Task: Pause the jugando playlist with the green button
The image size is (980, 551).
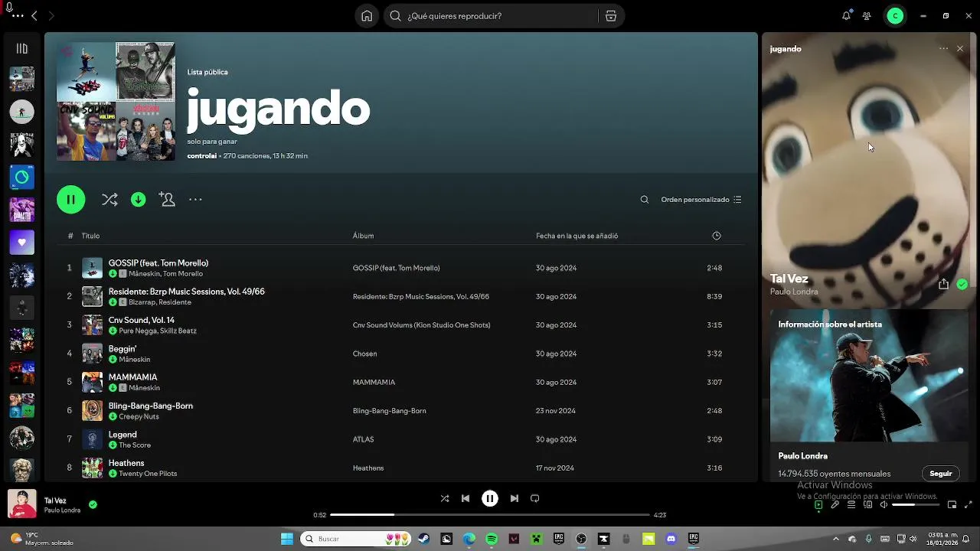Action: click(x=71, y=200)
